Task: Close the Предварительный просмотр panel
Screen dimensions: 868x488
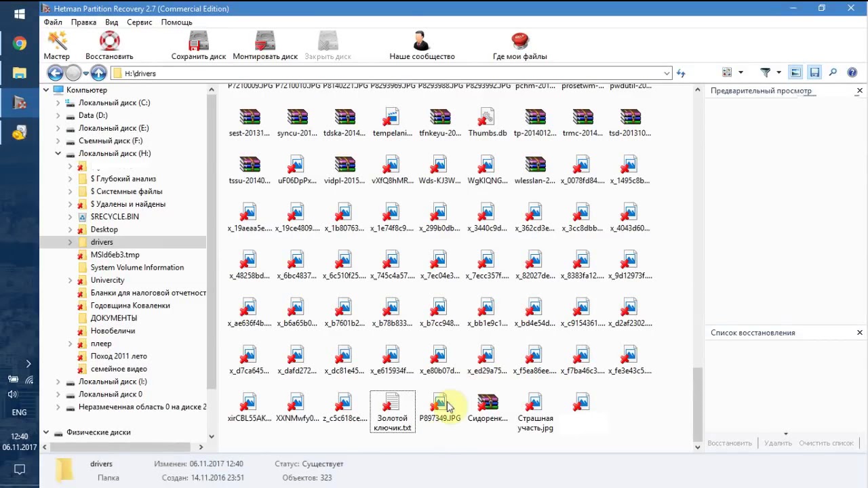Action: tap(859, 90)
